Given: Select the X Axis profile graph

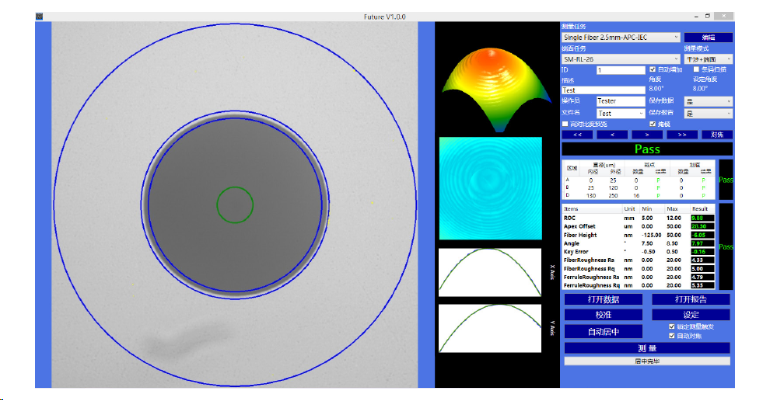Looking at the screenshot, I should pos(490,273).
